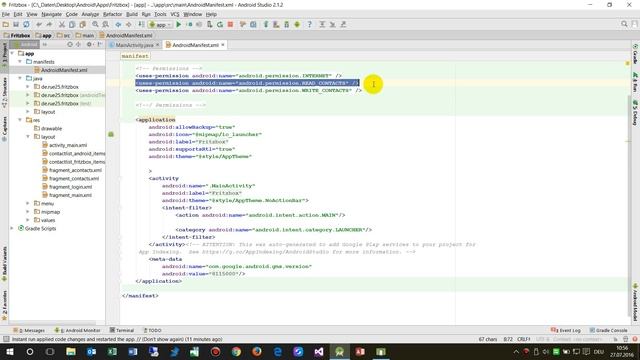Select fragment_login.xml layout file
Screen dimensions: 640x360
coord(67,187)
